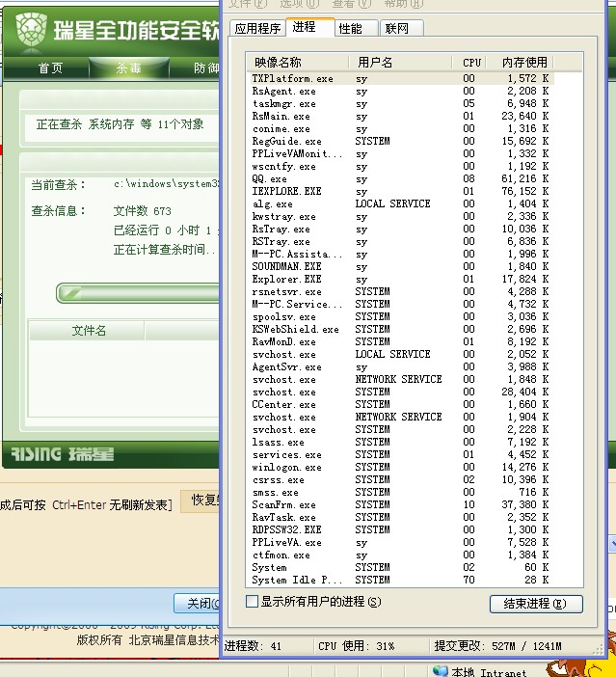Select svchost.exe using 2,052 K
Screen dimensions: 616x677
point(400,354)
